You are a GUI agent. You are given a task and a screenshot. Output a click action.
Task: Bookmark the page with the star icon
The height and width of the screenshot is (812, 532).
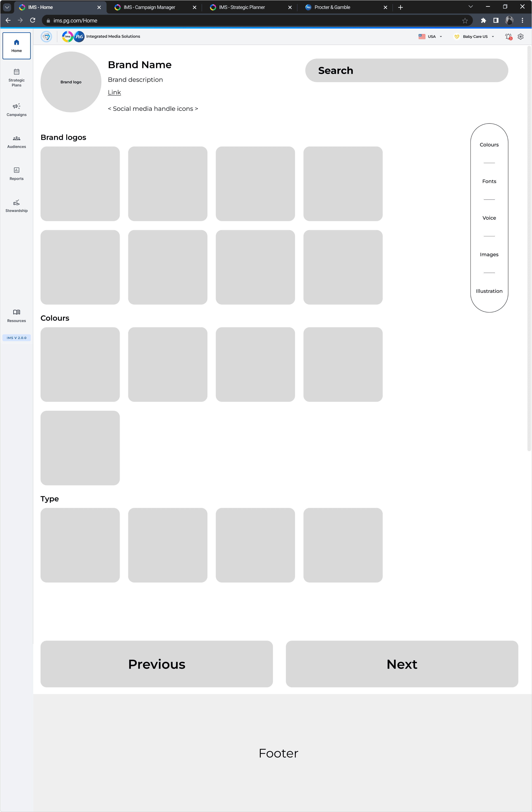[x=465, y=21]
